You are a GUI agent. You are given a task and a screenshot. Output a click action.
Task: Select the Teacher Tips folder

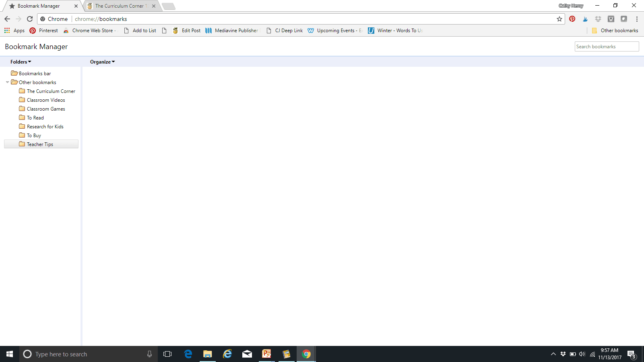[x=41, y=144]
